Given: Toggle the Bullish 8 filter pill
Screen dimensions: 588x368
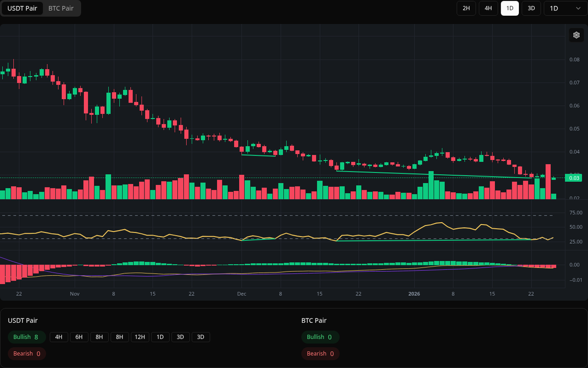Looking at the screenshot, I should pos(26,337).
